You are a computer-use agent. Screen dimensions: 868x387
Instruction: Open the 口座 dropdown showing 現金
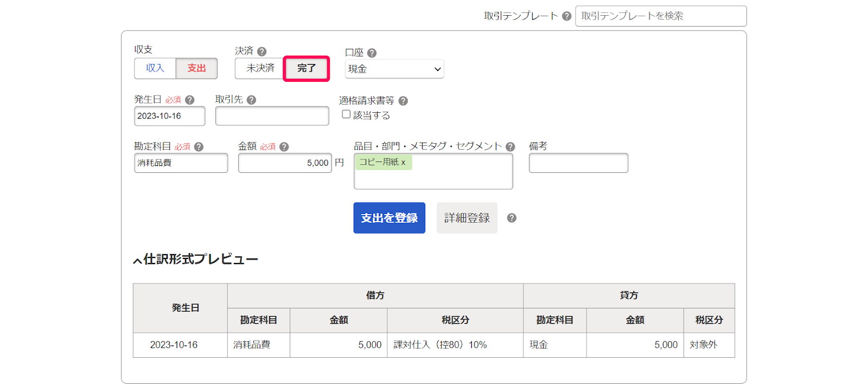[394, 69]
